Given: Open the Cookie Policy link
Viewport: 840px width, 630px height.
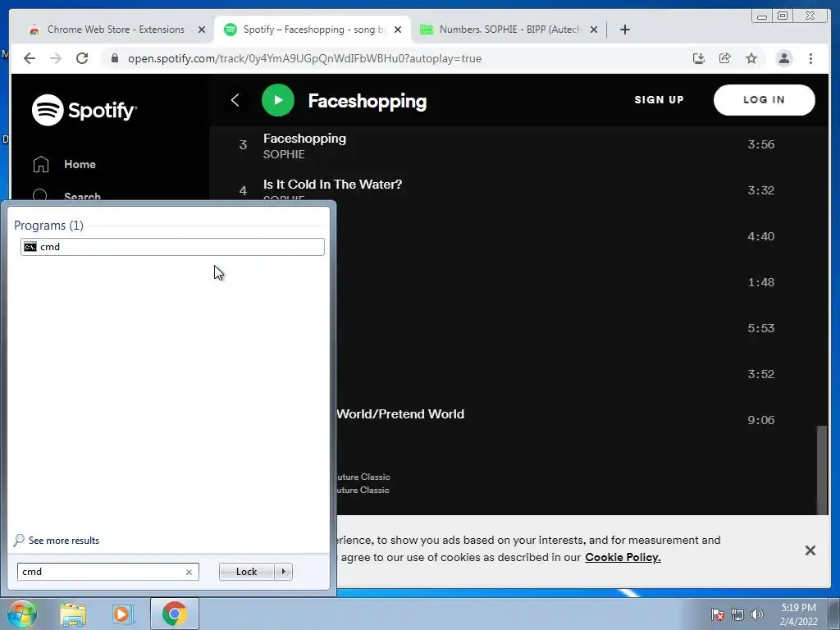Looking at the screenshot, I should pos(623,557).
